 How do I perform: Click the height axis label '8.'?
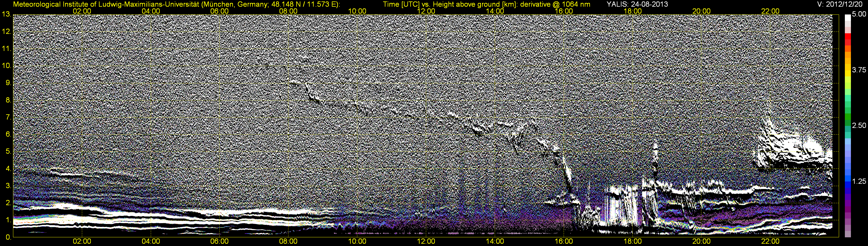coord(8,100)
